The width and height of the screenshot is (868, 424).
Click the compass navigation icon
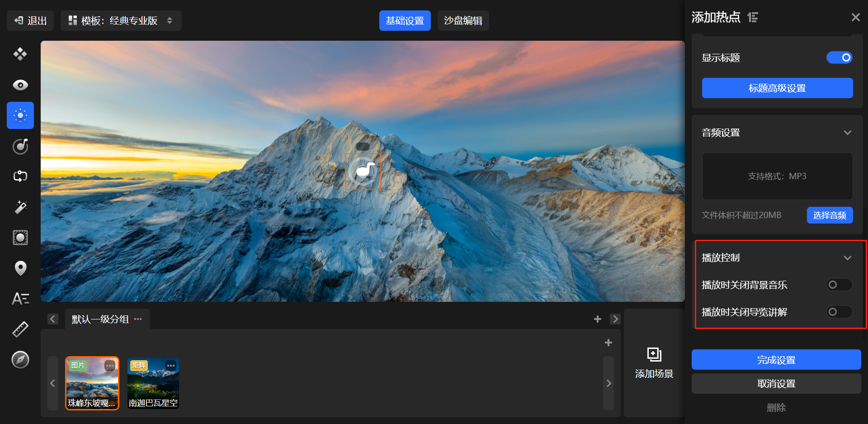(20, 360)
